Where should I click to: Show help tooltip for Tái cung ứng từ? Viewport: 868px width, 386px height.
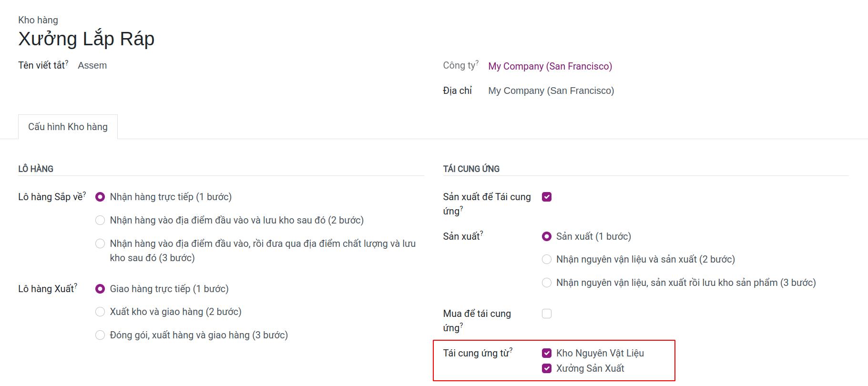click(x=511, y=350)
